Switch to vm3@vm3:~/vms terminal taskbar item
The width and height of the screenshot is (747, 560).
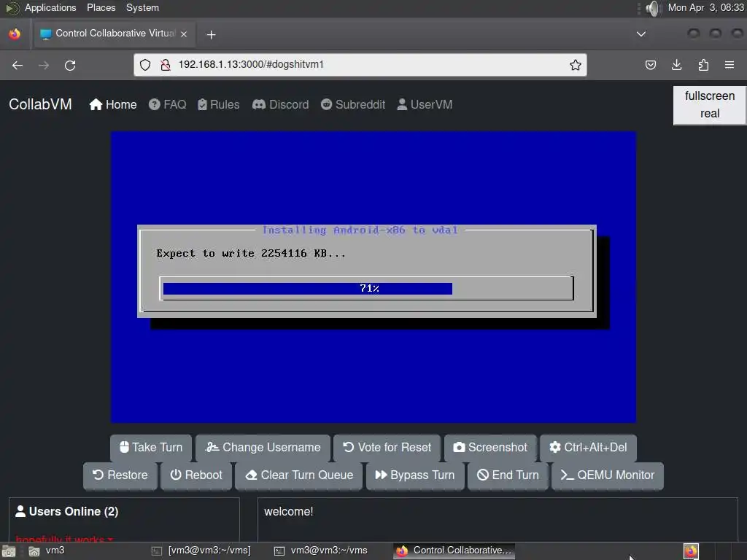pos(321,551)
